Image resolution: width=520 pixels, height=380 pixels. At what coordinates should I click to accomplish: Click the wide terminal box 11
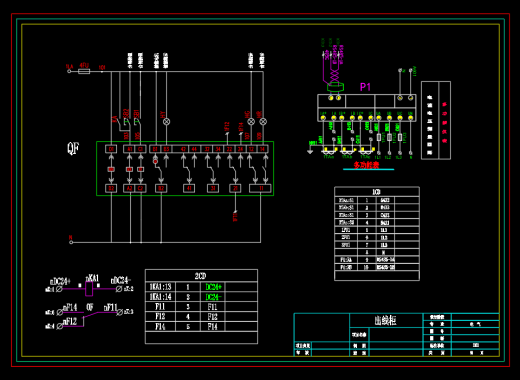click(260, 188)
